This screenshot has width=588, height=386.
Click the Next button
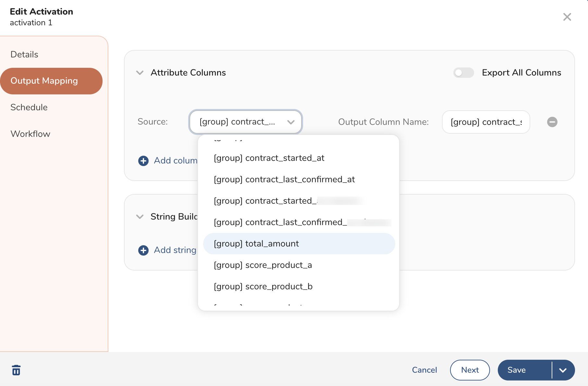470,370
